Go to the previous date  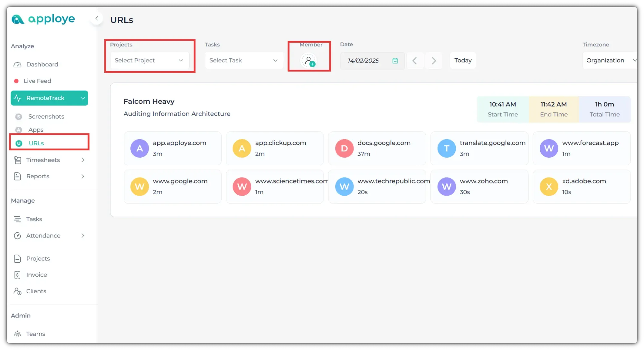pos(415,61)
